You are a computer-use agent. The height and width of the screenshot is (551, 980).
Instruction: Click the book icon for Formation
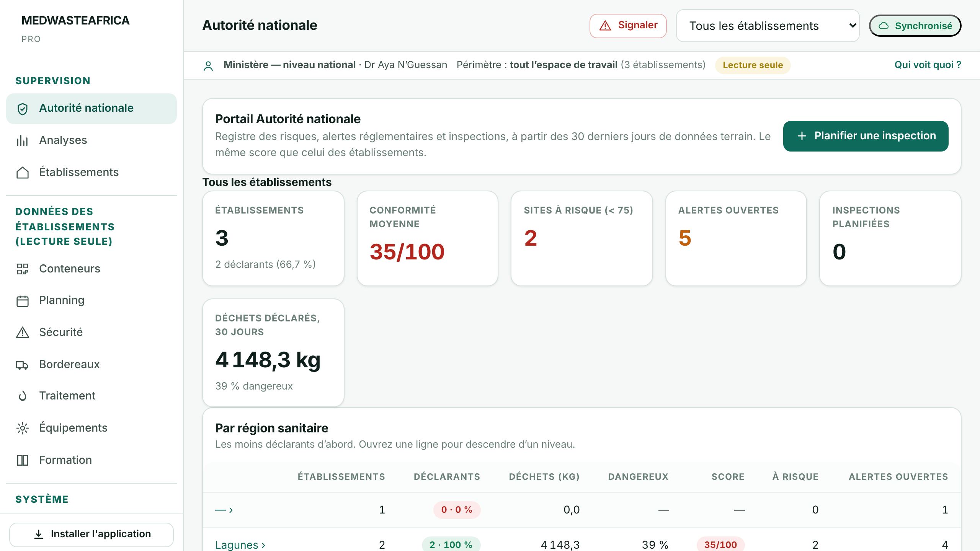(x=23, y=460)
